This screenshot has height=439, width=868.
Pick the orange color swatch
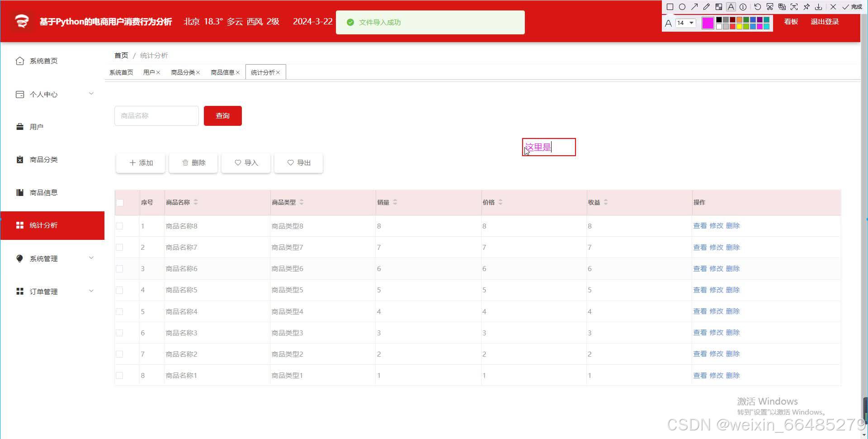pyautogui.click(x=739, y=19)
